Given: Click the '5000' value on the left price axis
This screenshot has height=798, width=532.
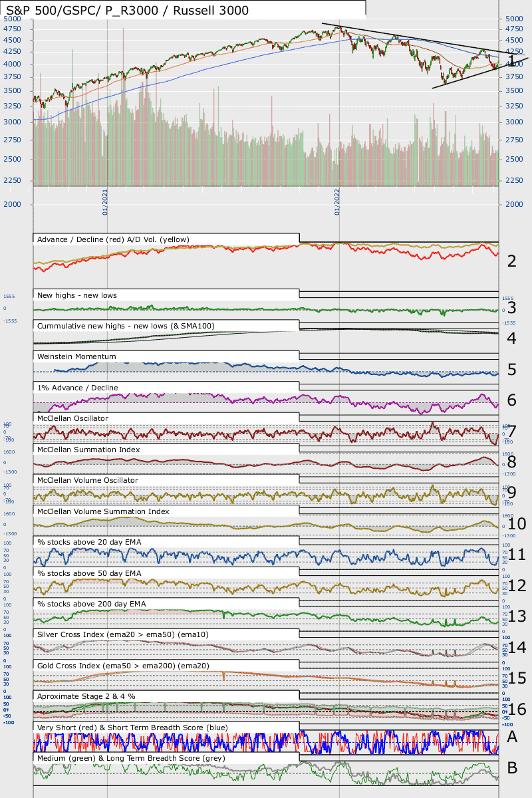Looking at the screenshot, I should pos(11,19).
